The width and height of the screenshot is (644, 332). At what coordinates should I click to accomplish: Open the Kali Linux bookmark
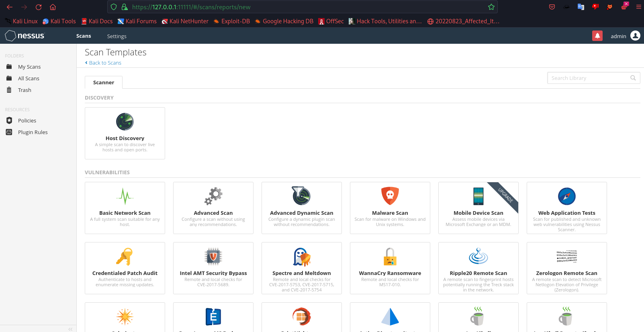21,21
